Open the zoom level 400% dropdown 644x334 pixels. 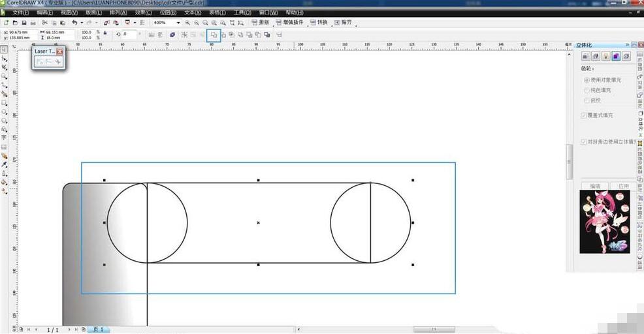point(178,23)
